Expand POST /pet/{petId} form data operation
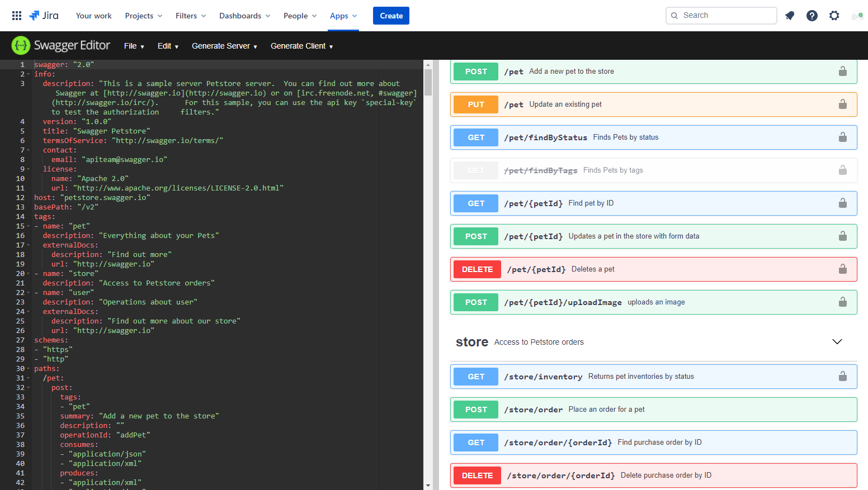 point(653,236)
